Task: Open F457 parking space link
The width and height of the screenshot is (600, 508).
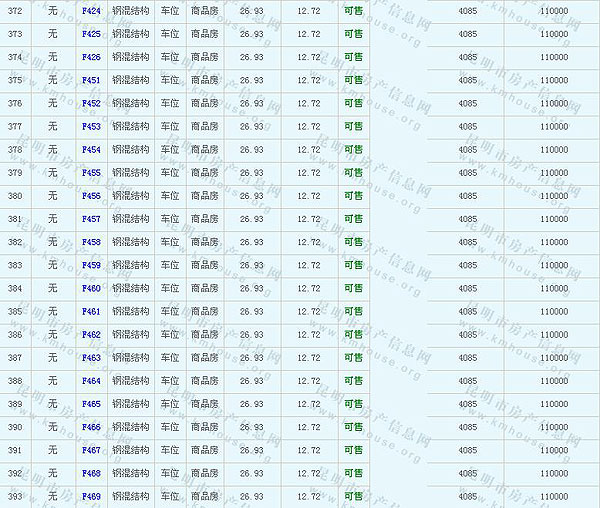Action: [91, 219]
